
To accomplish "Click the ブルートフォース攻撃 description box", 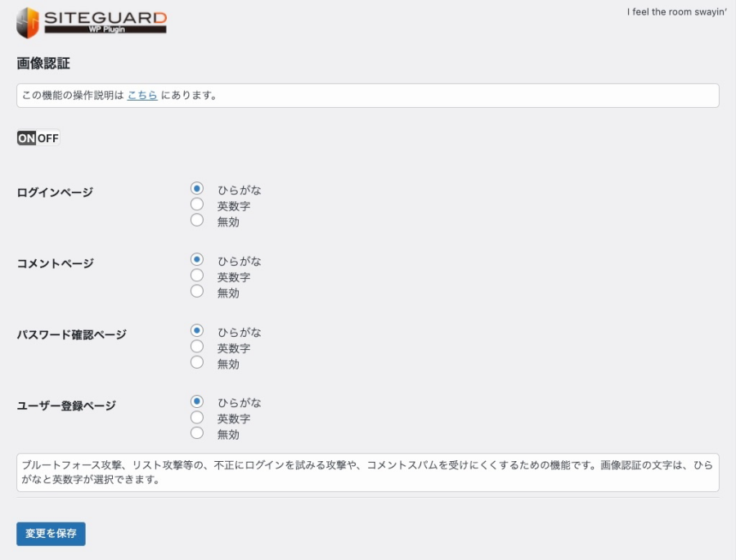I will [x=367, y=473].
